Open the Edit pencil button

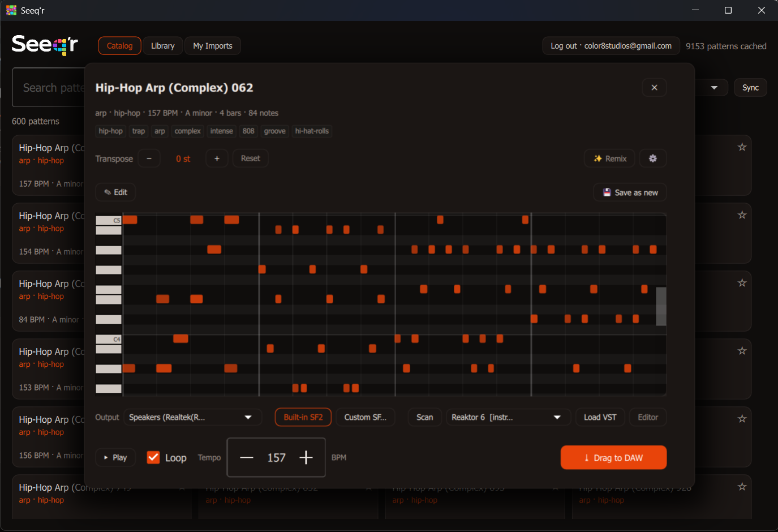click(x=115, y=192)
